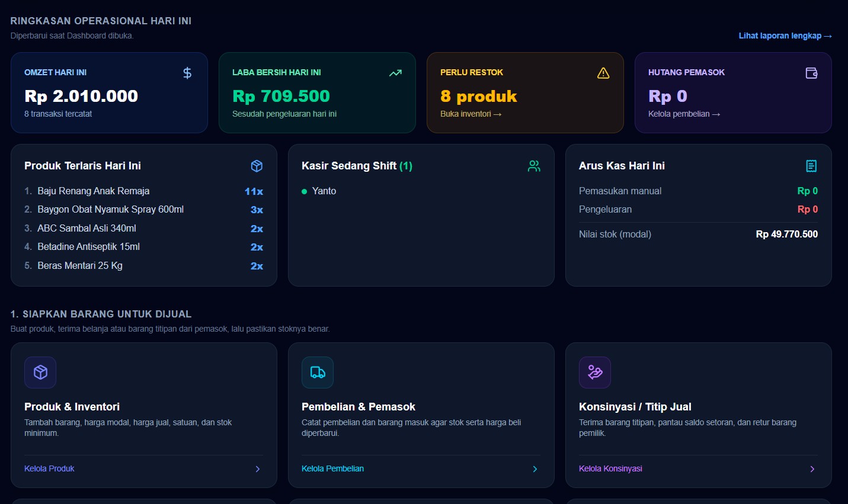Follow the Kelola pembelian link
This screenshot has height=504, width=848.
coord(684,114)
